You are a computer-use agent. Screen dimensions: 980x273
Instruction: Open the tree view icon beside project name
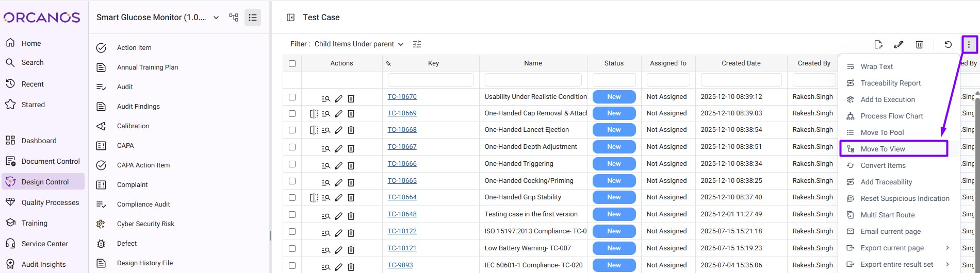pos(234,18)
